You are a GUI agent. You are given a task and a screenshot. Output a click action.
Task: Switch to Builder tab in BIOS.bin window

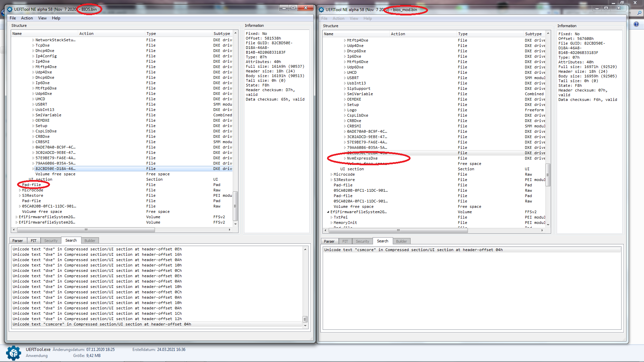pos(90,241)
